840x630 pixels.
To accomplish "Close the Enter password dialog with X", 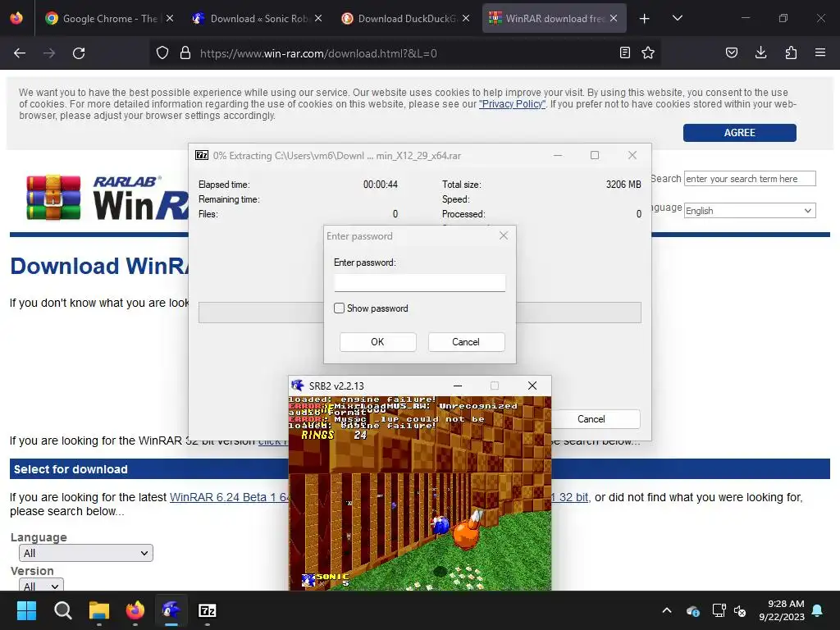I will (504, 235).
